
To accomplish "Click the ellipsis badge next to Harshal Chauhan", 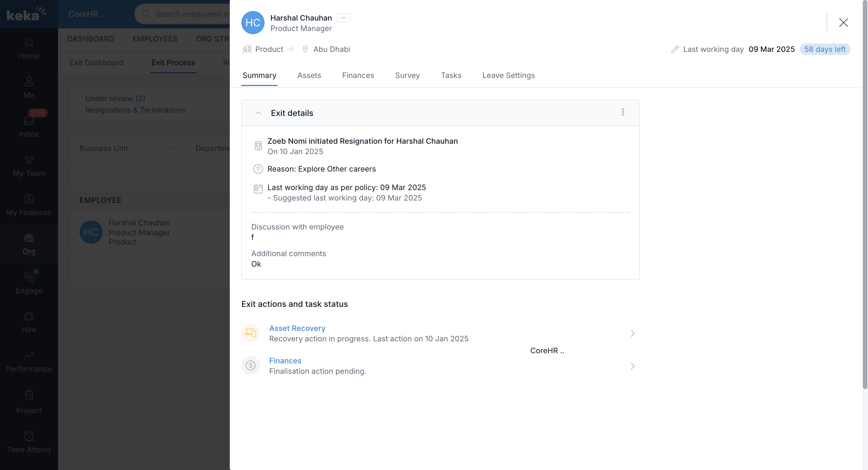I will click(343, 18).
